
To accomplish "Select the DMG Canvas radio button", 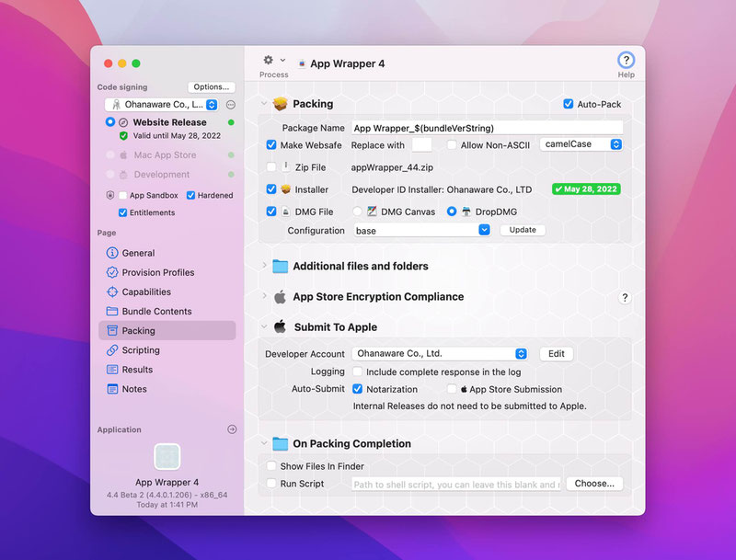I will tap(357, 211).
